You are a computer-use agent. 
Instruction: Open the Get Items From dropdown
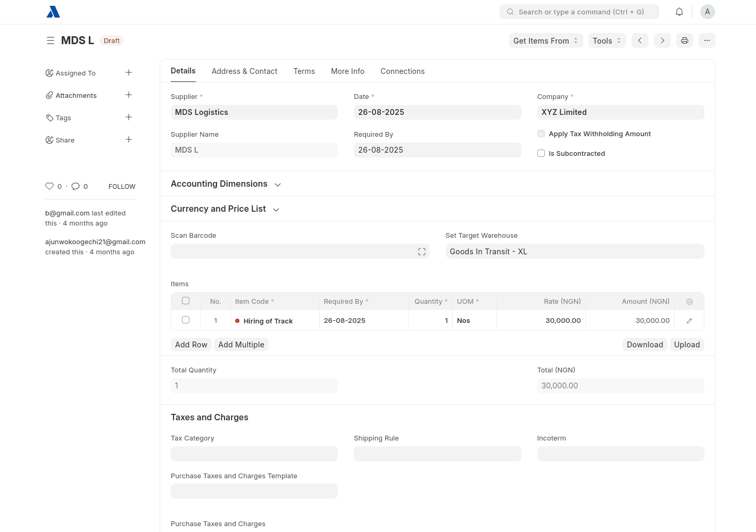[x=546, y=40]
